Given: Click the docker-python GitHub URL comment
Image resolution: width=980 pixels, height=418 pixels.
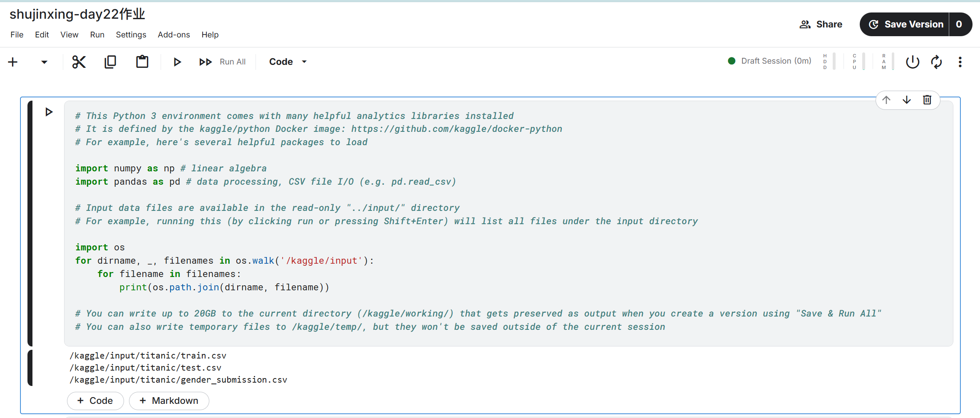Looking at the screenshot, I should click(457, 129).
